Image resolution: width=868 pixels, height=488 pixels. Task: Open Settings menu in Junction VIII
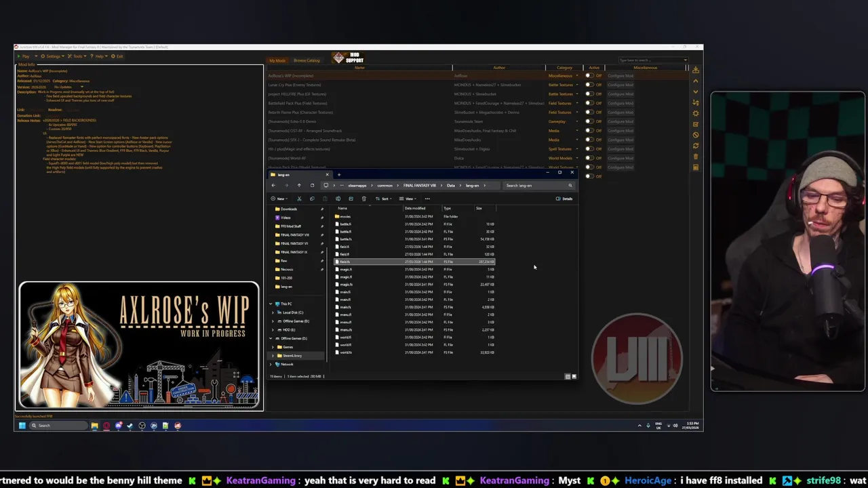tap(53, 56)
